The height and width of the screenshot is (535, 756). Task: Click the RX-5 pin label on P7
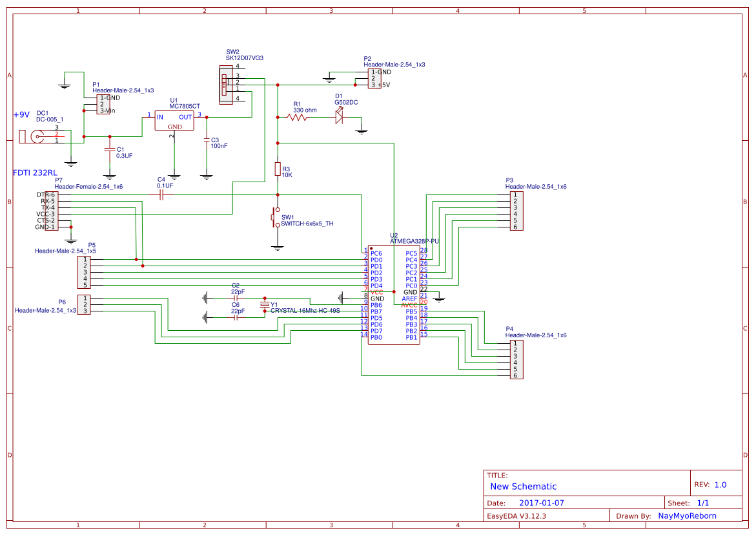tap(48, 201)
